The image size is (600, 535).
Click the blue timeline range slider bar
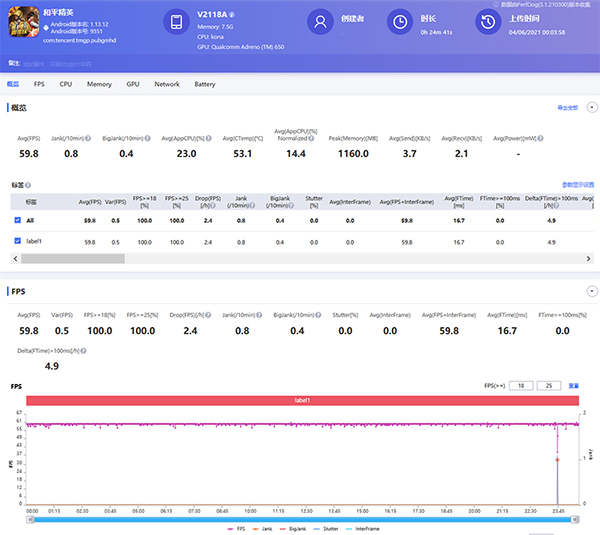click(x=300, y=519)
